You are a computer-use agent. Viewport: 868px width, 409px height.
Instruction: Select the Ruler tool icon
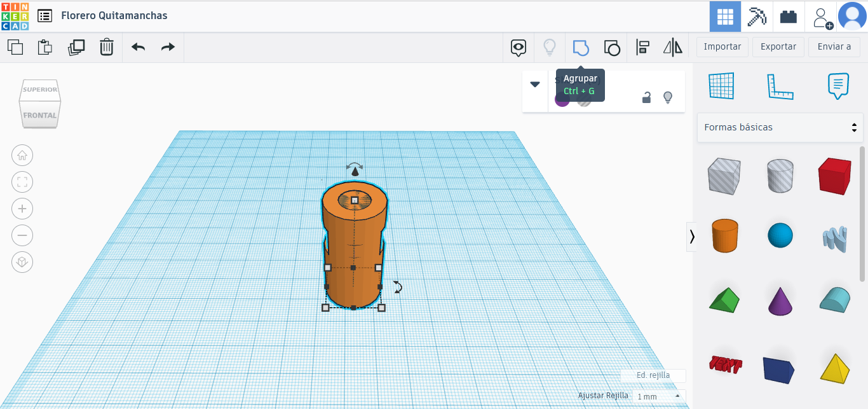point(780,87)
